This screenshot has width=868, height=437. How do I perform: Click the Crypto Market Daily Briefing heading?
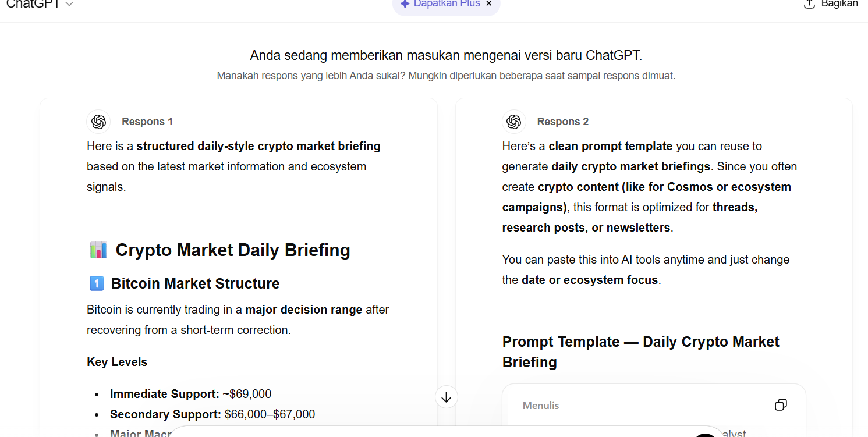(x=233, y=250)
